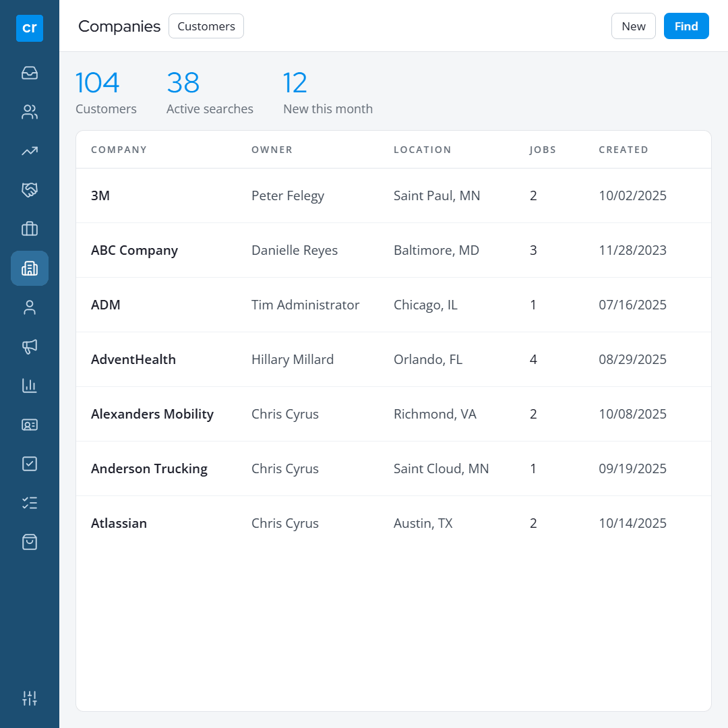Select the highlighted building Companies icon in sidebar
The height and width of the screenshot is (728, 728).
click(x=30, y=268)
